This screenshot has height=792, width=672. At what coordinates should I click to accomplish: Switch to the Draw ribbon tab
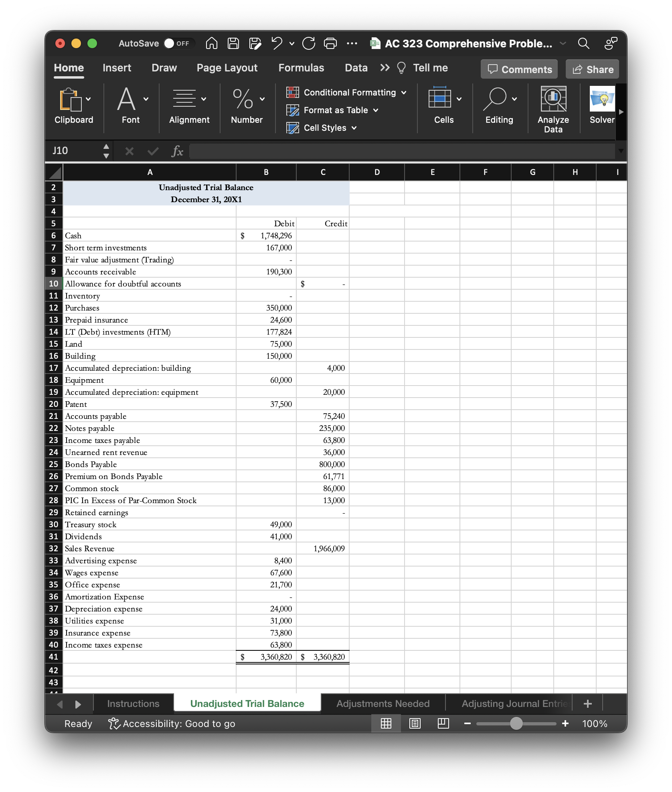coord(164,68)
